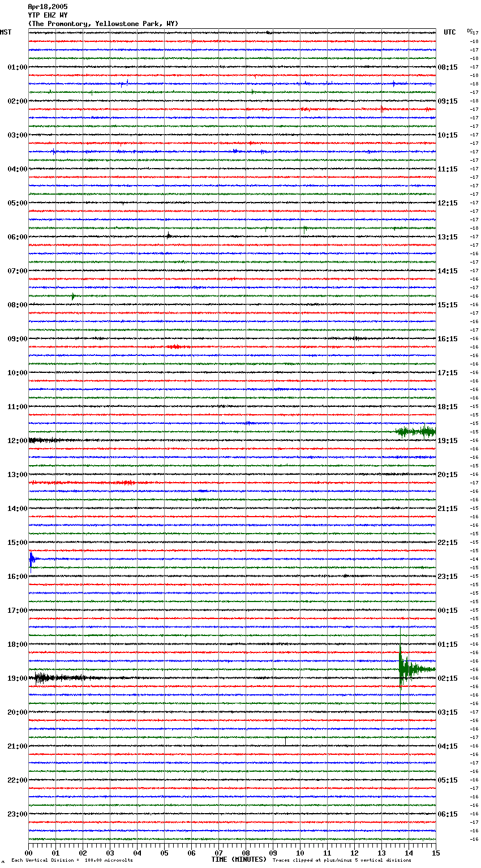The image size is (481, 868).
Task: Click the 08:15 UTC time label
Action: tap(448, 67)
